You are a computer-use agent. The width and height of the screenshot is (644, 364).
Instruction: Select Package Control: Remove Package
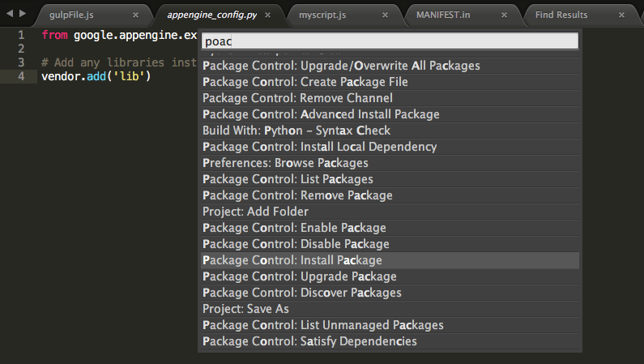(390, 195)
